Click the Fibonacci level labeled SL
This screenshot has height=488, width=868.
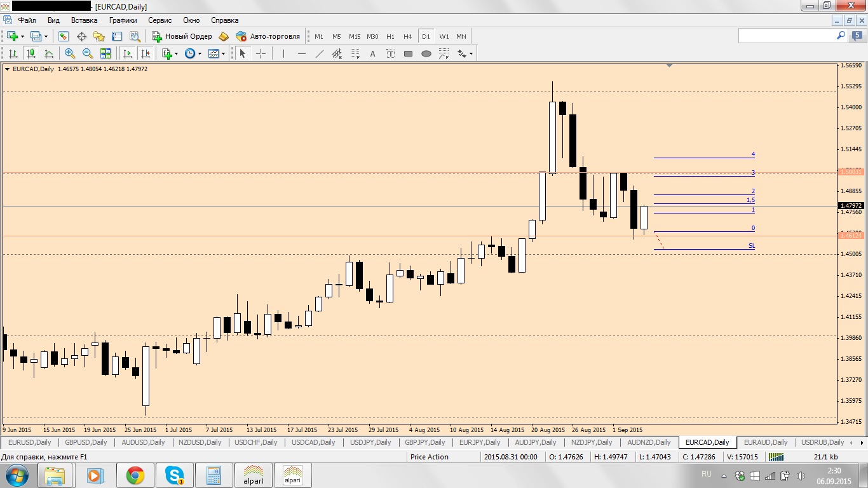(x=752, y=245)
